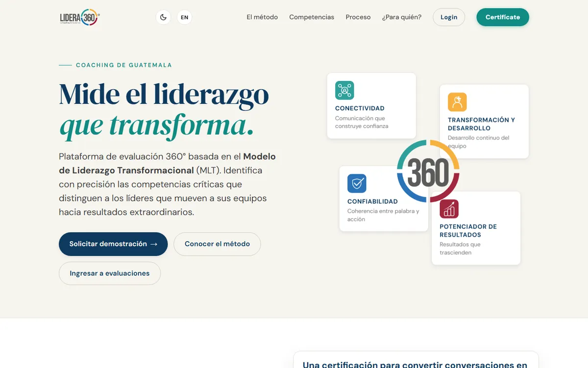Toggle dark mode moon icon
This screenshot has width=588, height=368.
(163, 17)
